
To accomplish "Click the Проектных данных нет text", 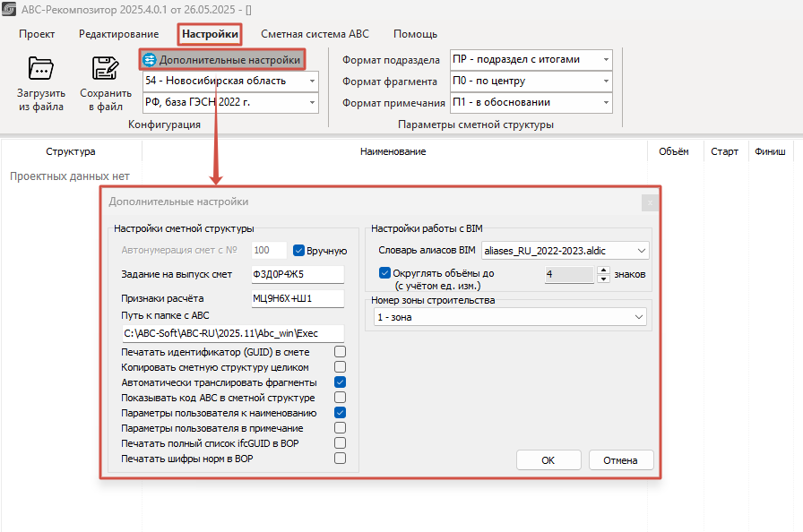I will pyautogui.click(x=70, y=176).
